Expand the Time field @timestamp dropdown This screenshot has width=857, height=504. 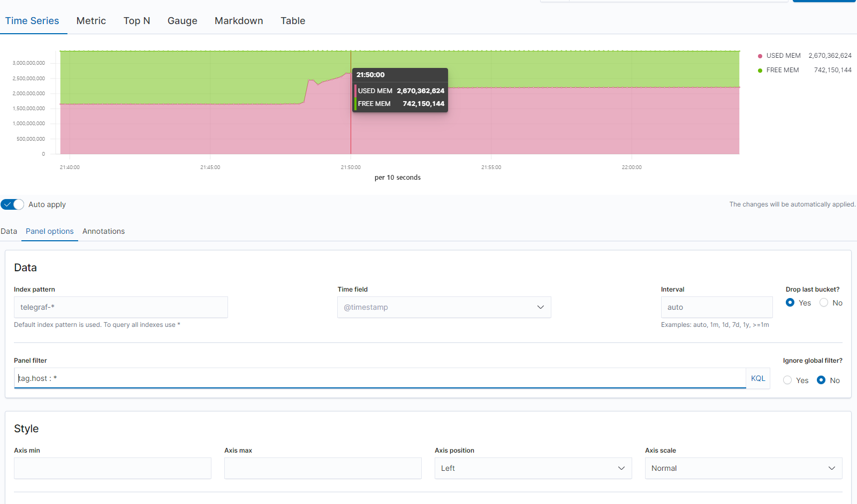coord(444,307)
